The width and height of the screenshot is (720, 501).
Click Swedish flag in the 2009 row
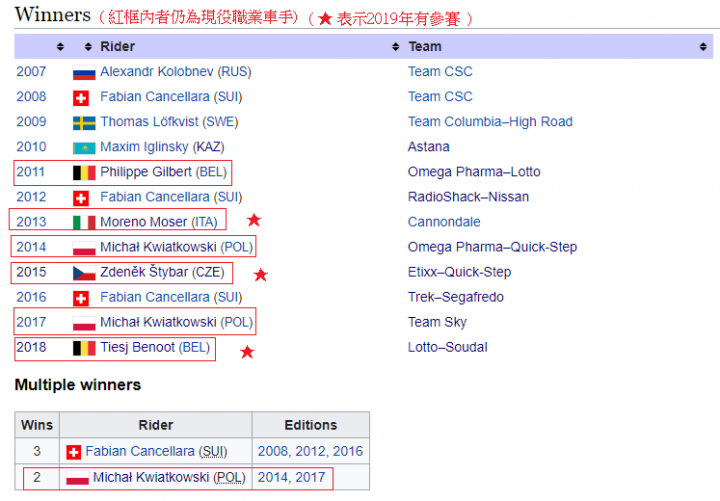pos(84,123)
